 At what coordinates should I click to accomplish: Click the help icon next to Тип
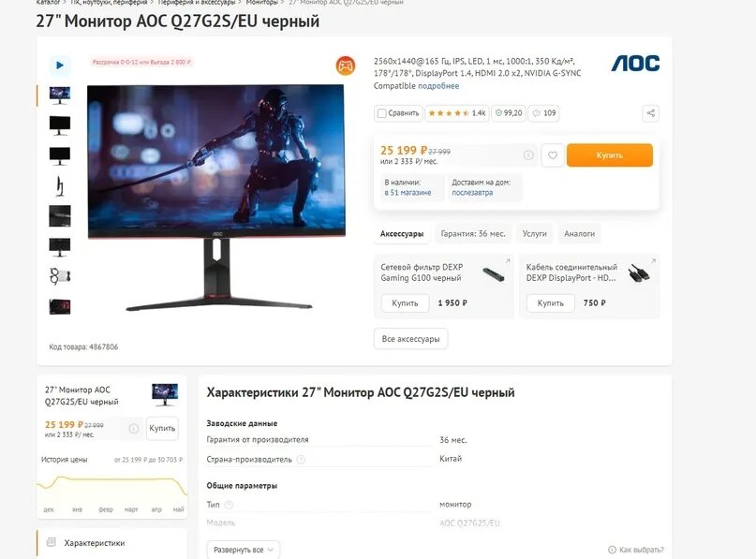[x=229, y=505]
